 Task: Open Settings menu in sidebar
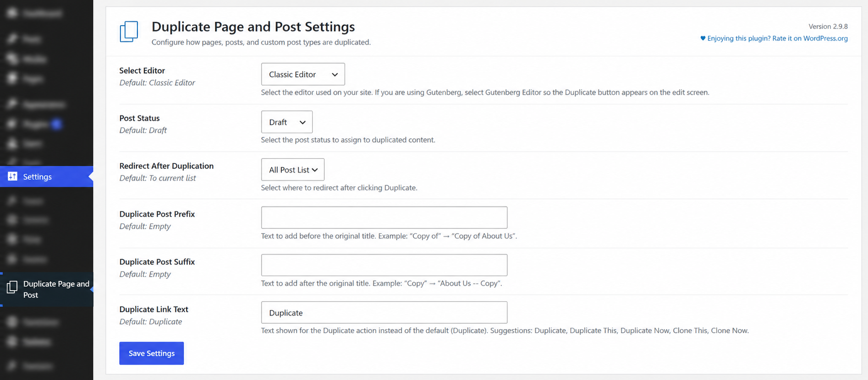pyautogui.click(x=46, y=177)
